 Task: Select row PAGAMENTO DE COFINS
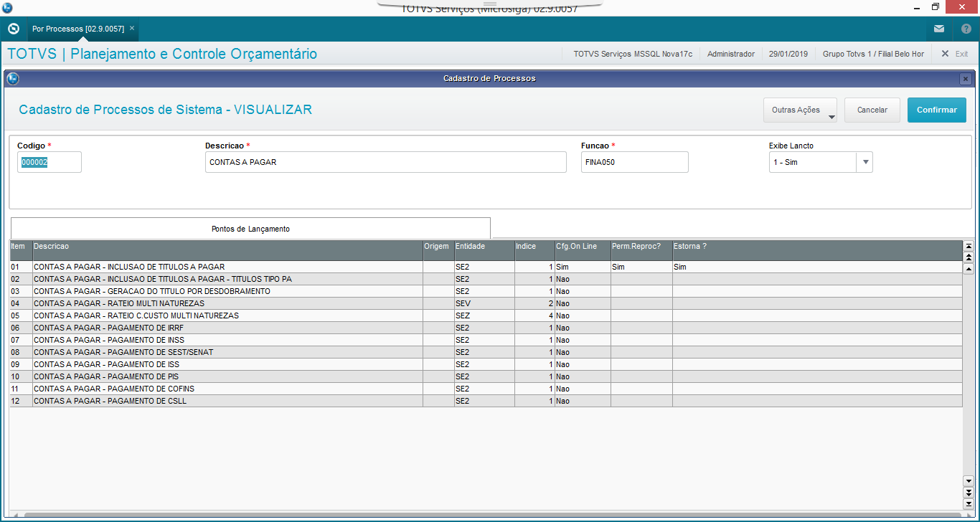pyautogui.click(x=486, y=389)
